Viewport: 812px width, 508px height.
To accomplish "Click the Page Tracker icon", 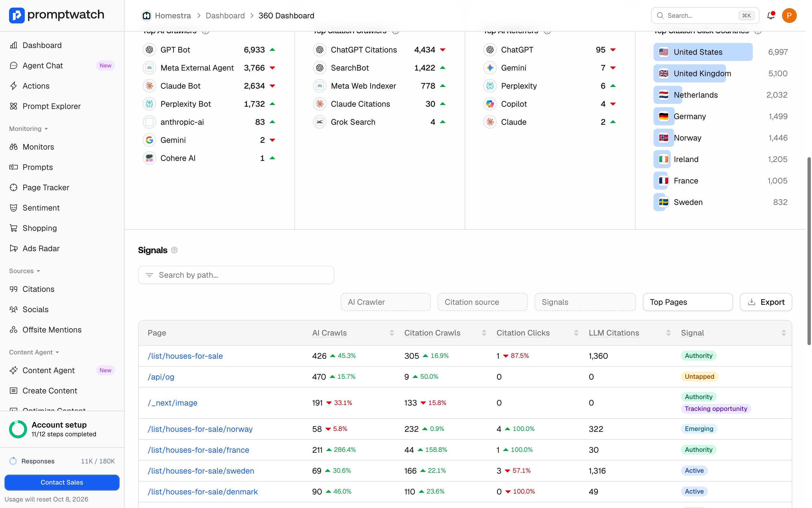I will point(14,187).
